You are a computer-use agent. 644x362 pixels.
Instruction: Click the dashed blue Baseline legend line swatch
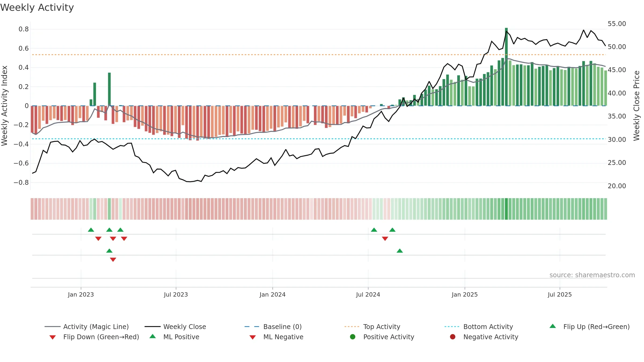(x=252, y=327)
